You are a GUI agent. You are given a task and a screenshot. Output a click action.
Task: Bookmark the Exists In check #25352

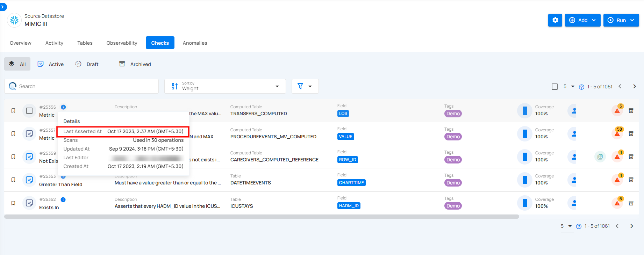[13, 203]
